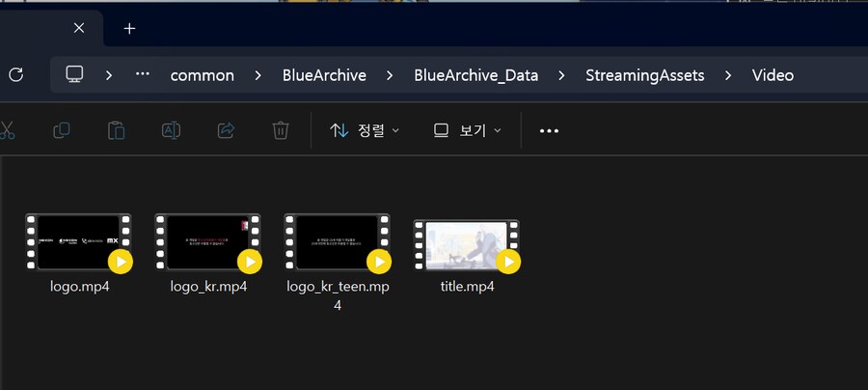Refresh the current folder view
The image size is (868, 390).
coord(16,74)
